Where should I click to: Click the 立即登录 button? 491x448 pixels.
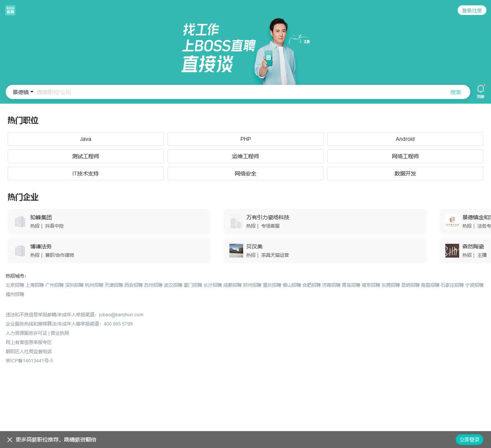pos(469,440)
